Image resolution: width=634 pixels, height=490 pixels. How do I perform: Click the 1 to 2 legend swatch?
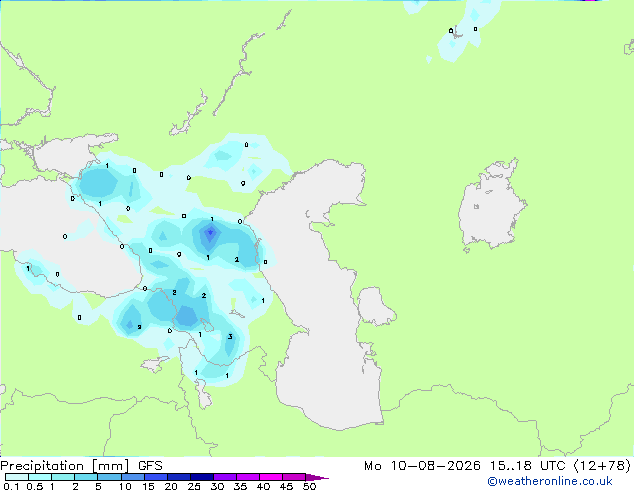click(x=63, y=477)
